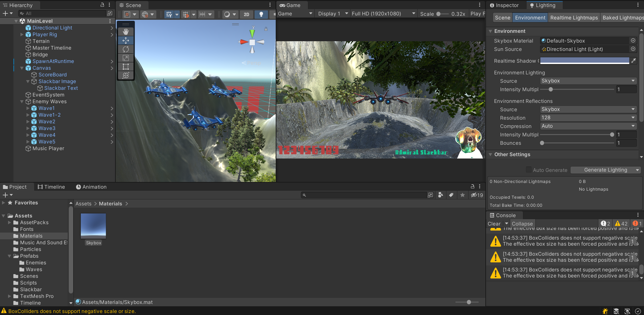The width and height of the screenshot is (644, 315).
Task: Toggle Scene lighting lightbulb
Action: [x=261, y=14]
